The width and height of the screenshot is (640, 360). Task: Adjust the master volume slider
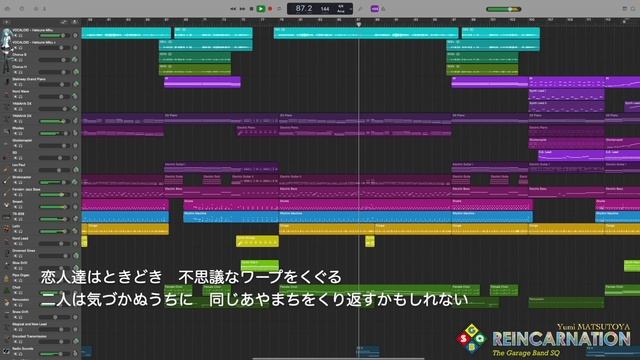point(504,9)
